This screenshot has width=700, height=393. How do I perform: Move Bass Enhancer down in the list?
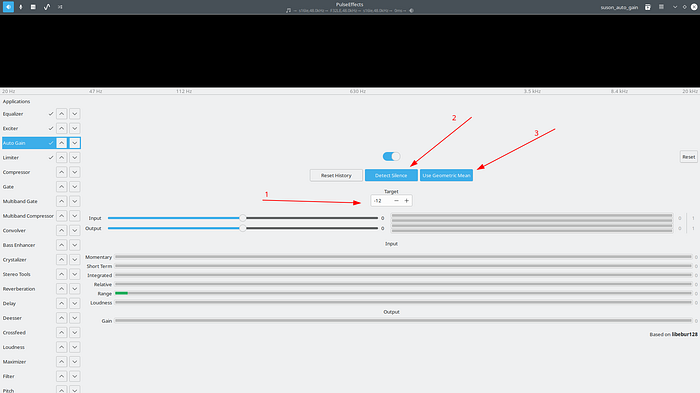point(75,245)
